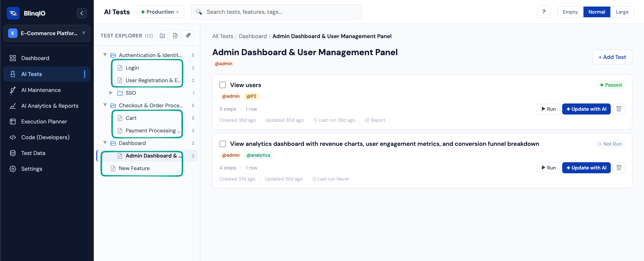Viewport: 644px width, 261px height.
Task: Click the + Add Test button
Action: pyautogui.click(x=612, y=57)
